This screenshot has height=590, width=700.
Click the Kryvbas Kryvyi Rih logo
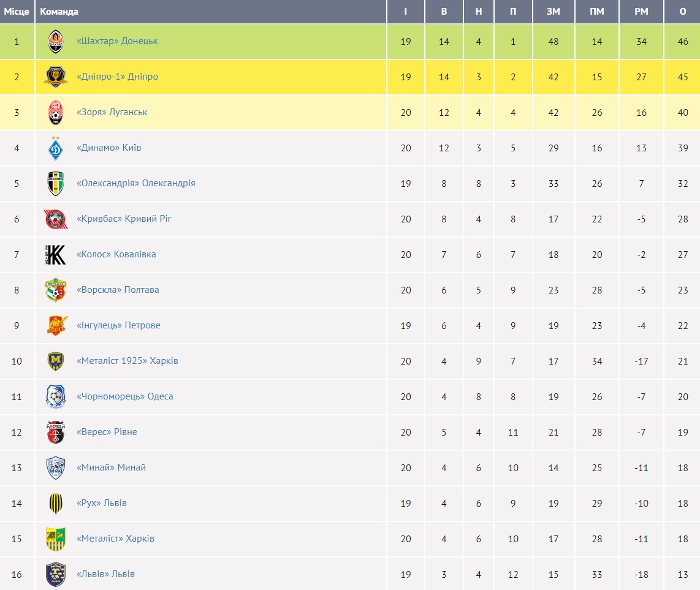point(56,219)
